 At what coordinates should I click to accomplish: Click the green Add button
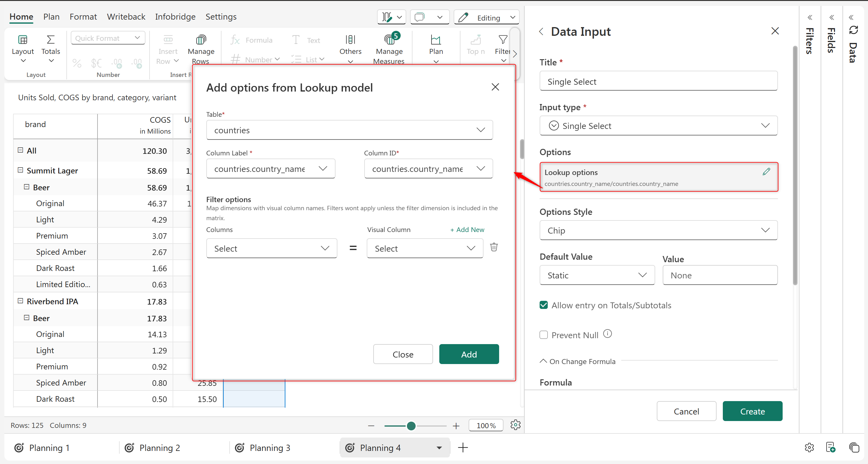point(469,354)
